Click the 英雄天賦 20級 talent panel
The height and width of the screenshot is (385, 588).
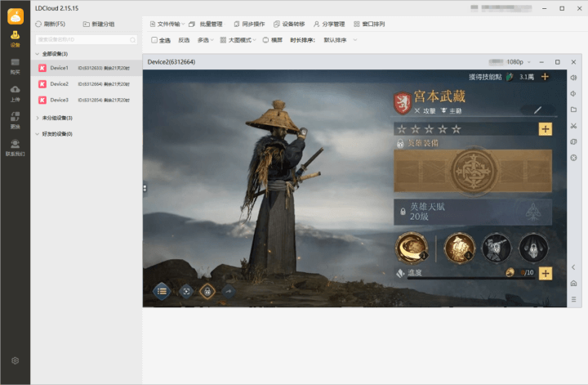473,212
